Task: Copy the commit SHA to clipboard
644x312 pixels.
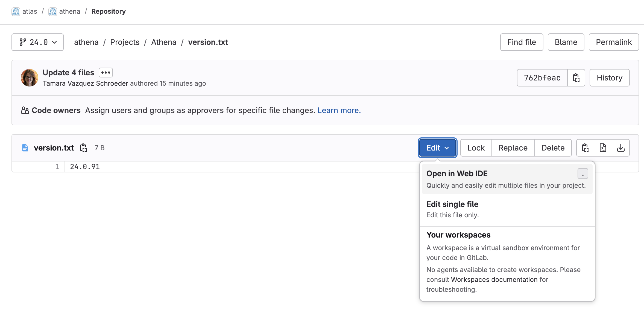Action: pos(576,78)
